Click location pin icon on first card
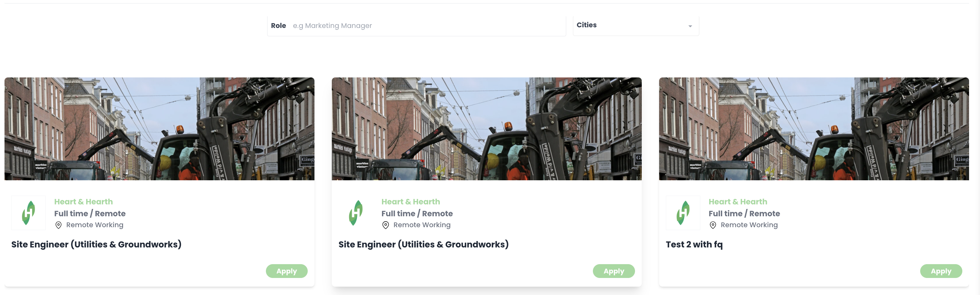Screen dimensions: 980x295 point(59,225)
